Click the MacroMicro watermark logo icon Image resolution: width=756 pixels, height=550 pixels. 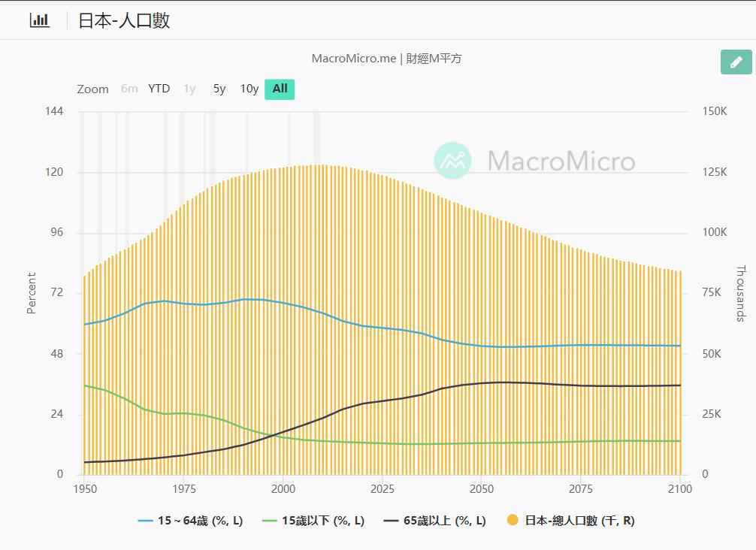(x=452, y=160)
